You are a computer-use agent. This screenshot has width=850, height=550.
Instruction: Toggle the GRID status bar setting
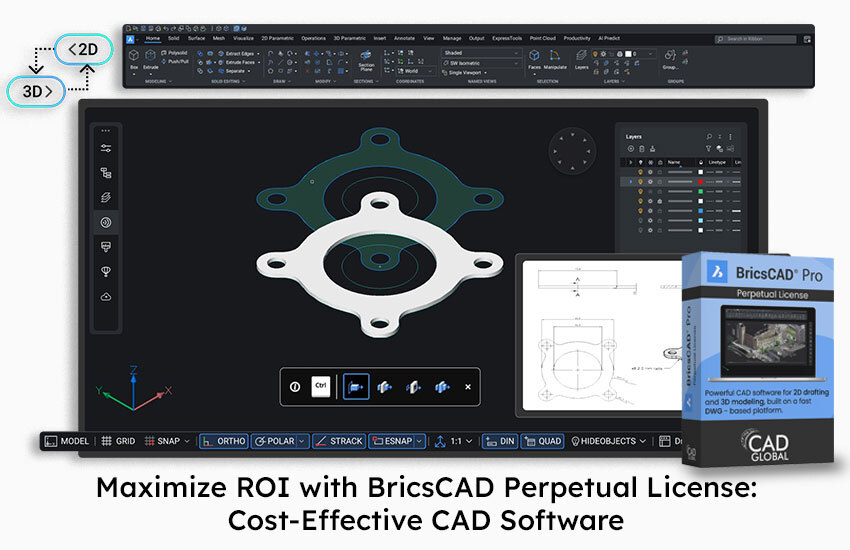pos(119,441)
